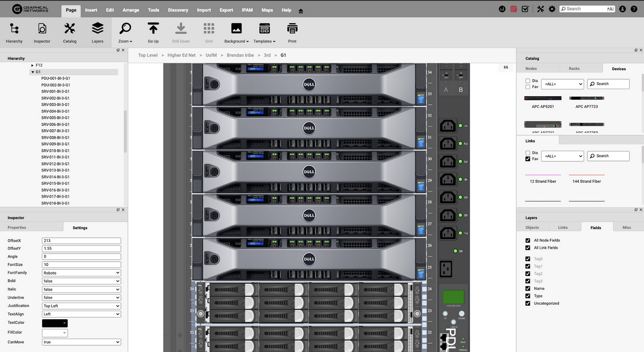Open the dashboard chart icon in top bar
Screen dimensions: 644x352
[x=502, y=9]
